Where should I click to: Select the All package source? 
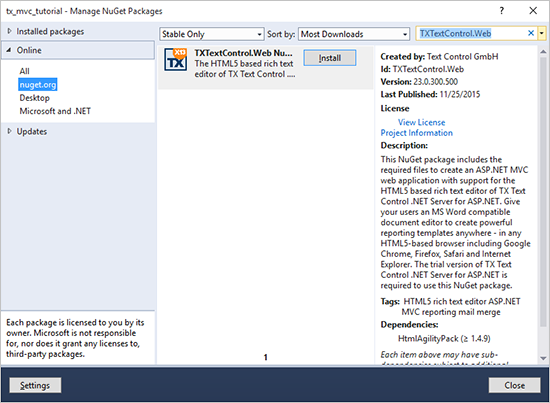25,71
